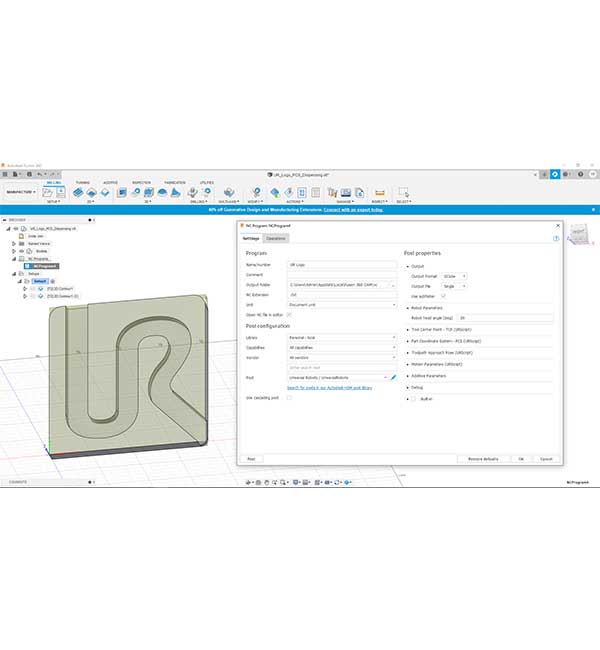Click the ViewCube in the canvas corner
The height and width of the screenshot is (650, 600).
(579, 234)
